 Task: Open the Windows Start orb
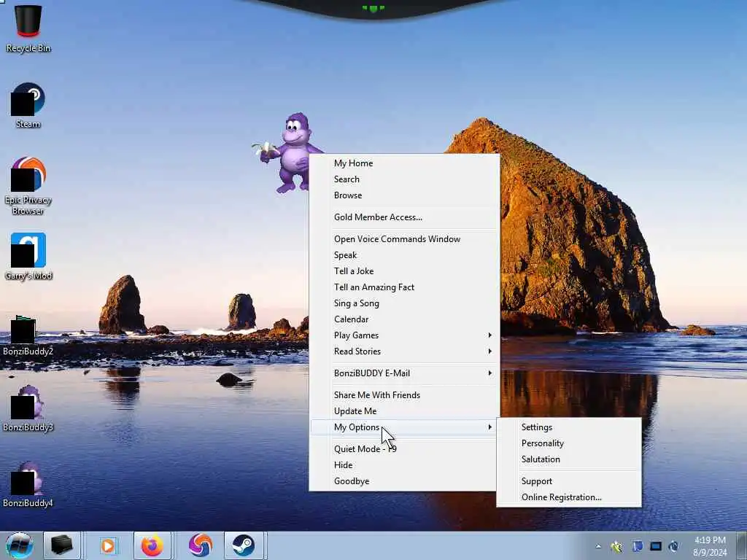click(x=19, y=545)
